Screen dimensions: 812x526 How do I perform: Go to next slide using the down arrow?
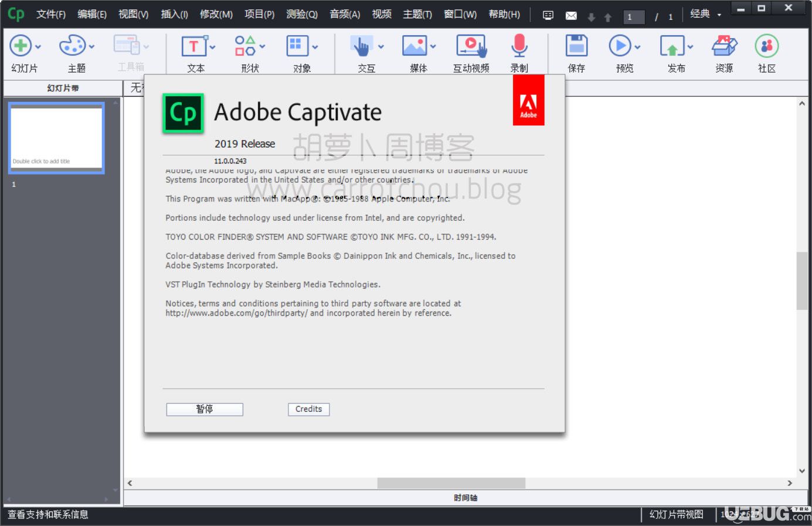592,18
